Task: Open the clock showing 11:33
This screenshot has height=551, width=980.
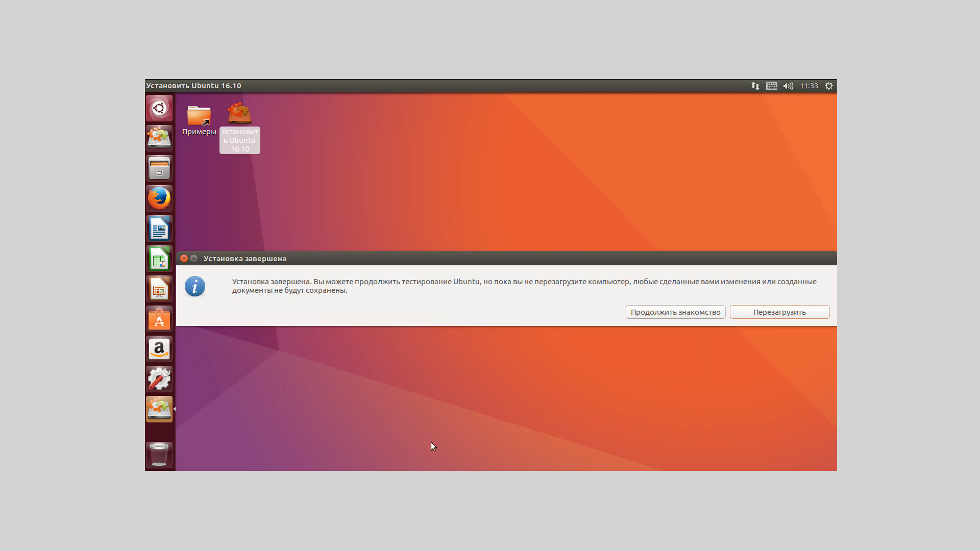Action: coord(809,86)
